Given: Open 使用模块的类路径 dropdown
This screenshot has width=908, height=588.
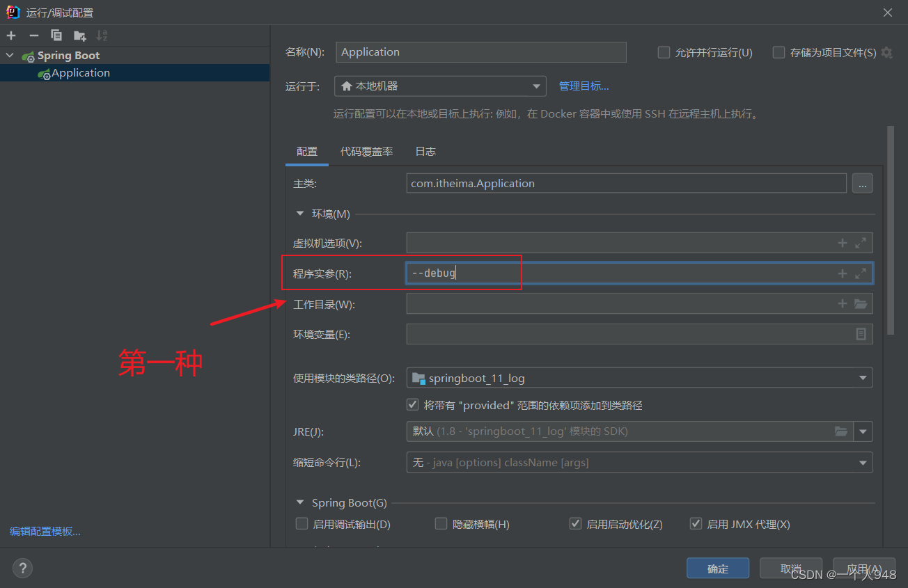Looking at the screenshot, I should [639, 378].
